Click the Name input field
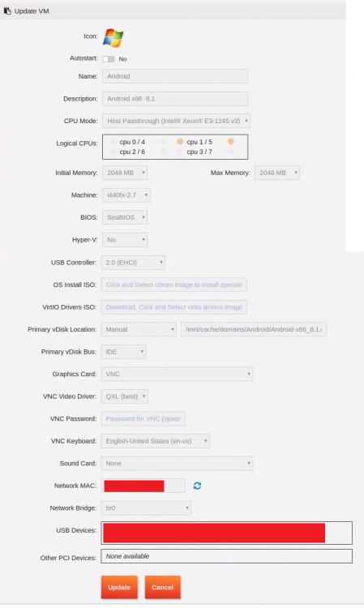 tap(175, 76)
